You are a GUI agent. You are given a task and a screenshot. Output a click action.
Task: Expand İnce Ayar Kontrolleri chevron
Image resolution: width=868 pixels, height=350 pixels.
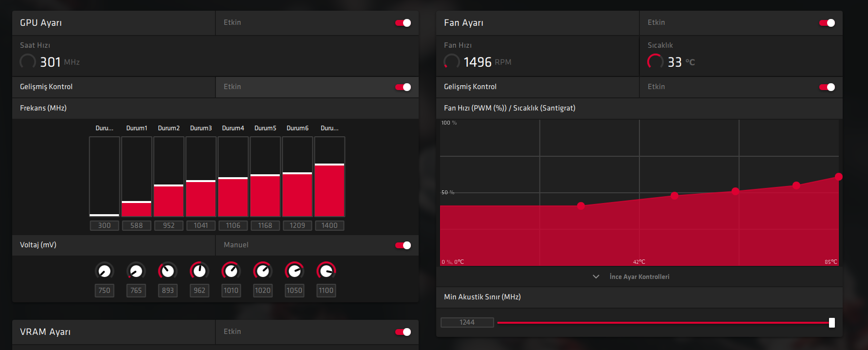click(596, 276)
